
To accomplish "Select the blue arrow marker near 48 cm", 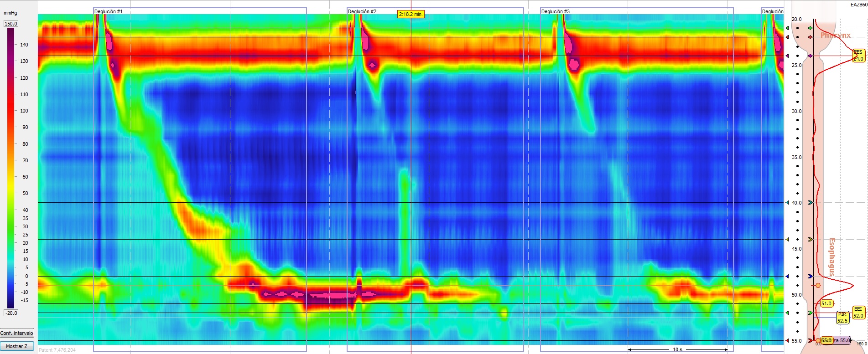I will 810,277.
